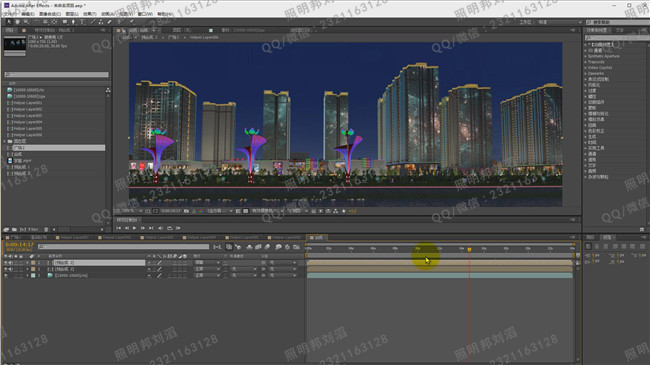650x365 pixels.
Task: Open parent dropdown of layer 3
Action: [283, 275]
